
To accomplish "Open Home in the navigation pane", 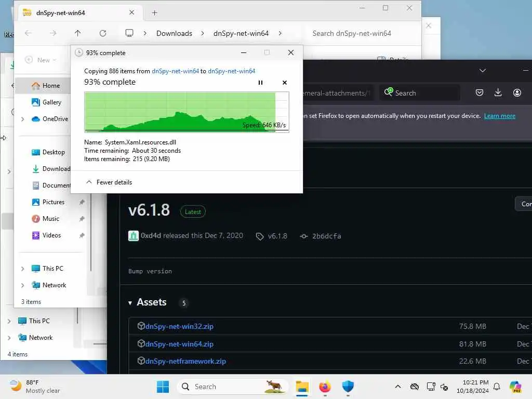I will (x=46, y=86).
